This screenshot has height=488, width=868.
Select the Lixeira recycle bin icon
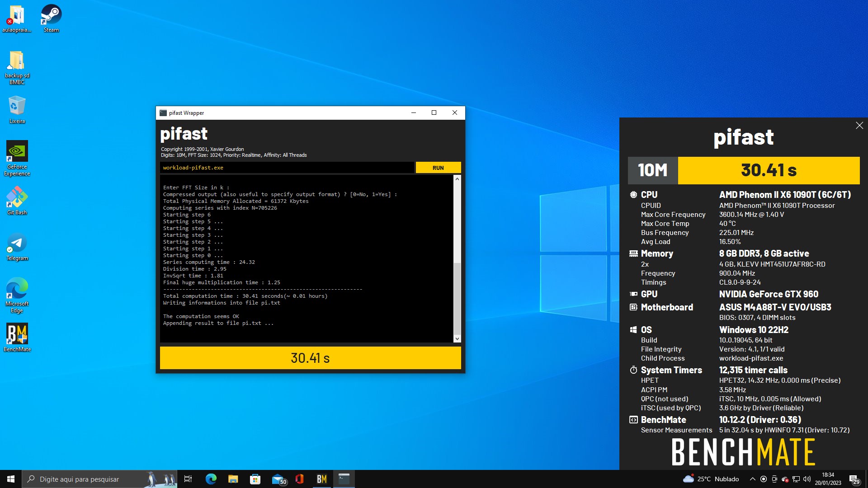17,110
